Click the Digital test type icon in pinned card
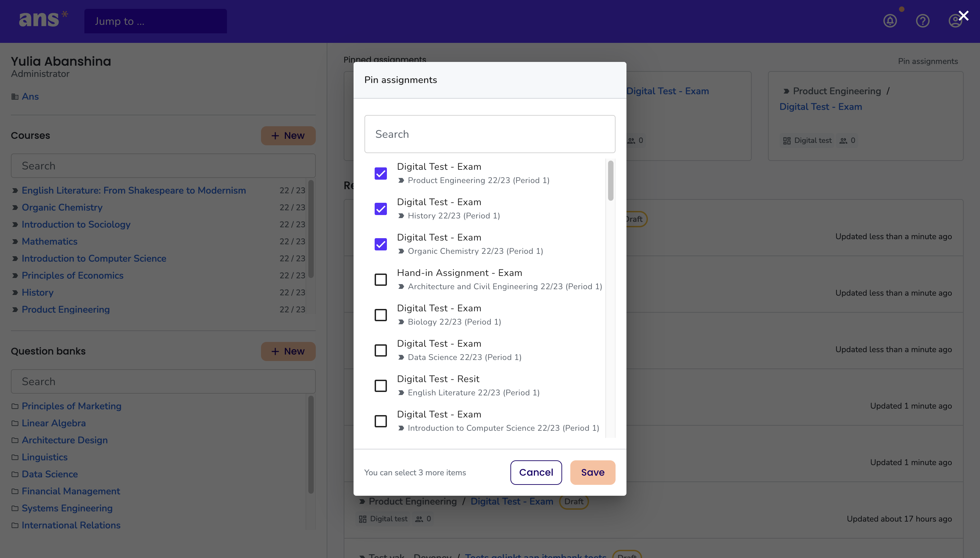 pyautogui.click(x=786, y=141)
